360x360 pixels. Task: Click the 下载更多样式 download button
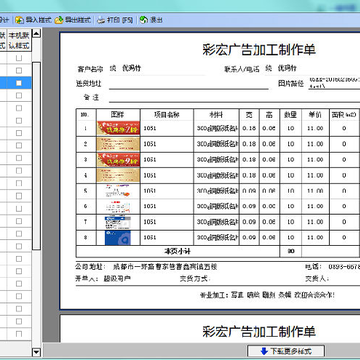point(286,351)
